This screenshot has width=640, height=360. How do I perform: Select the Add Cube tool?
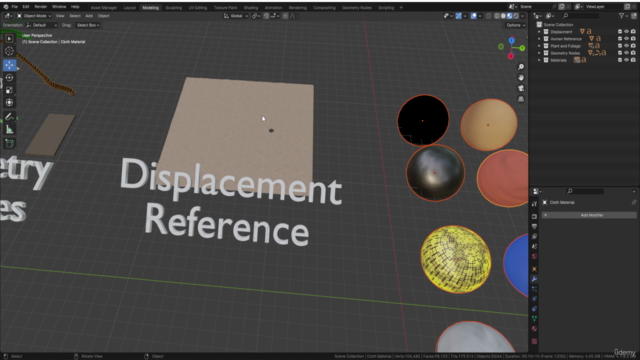pos(9,143)
